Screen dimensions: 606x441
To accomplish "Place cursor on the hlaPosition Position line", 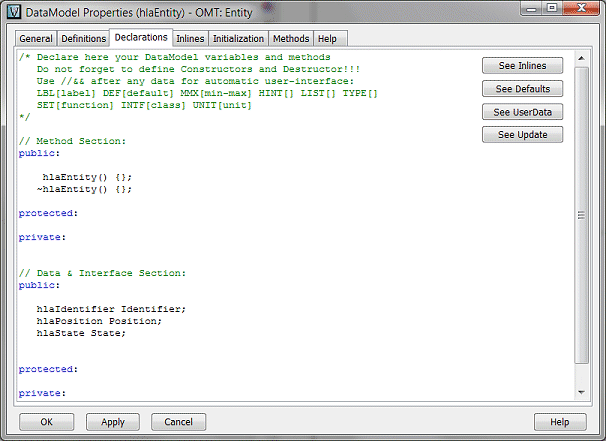I will click(x=100, y=321).
